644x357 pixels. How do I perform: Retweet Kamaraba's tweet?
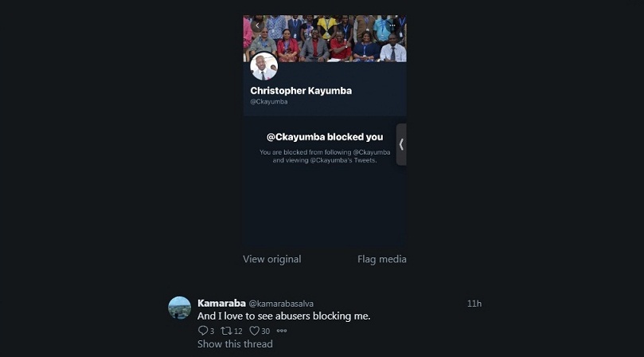click(x=226, y=331)
